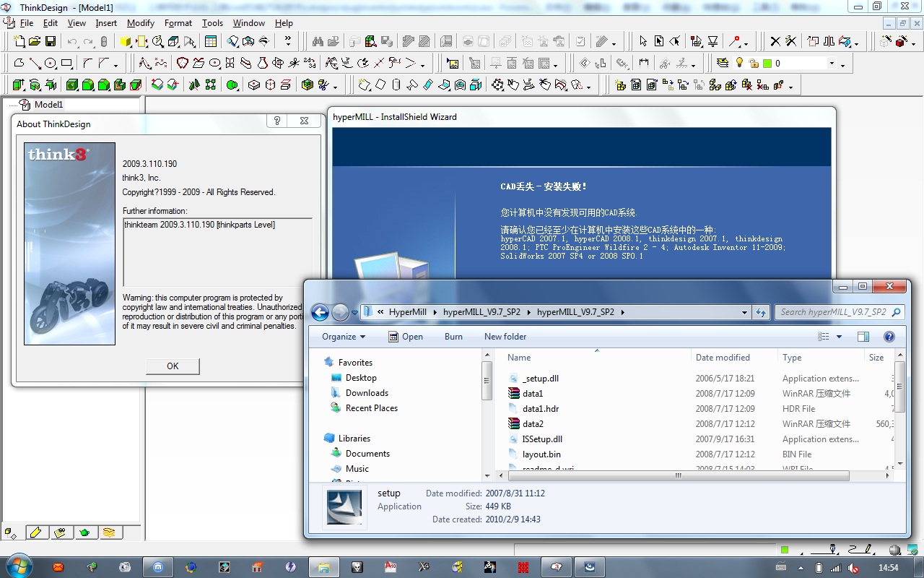This screenshot has height=578, width=924.
Task: Open the layer number dropdown
Action: click(832, 64)
